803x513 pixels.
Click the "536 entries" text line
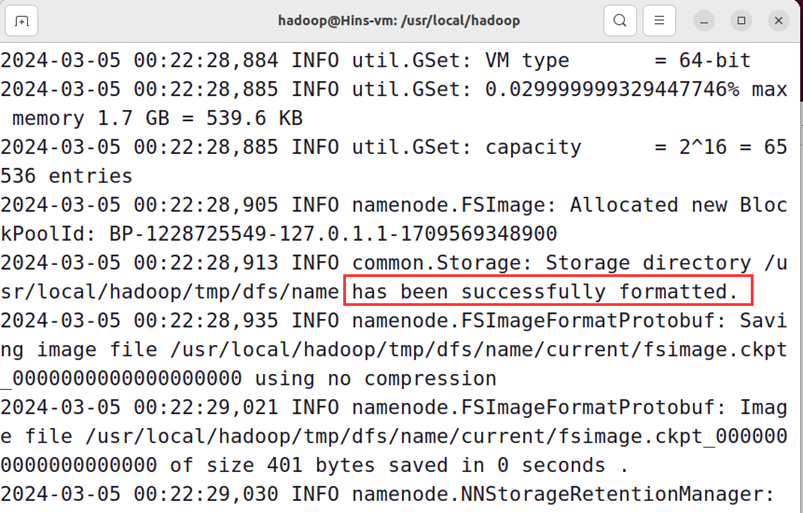coord(67,176)
